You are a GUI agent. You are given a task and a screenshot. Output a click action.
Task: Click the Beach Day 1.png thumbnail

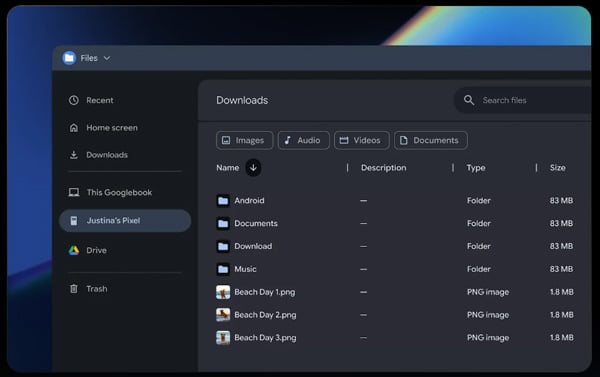[223, 292]
